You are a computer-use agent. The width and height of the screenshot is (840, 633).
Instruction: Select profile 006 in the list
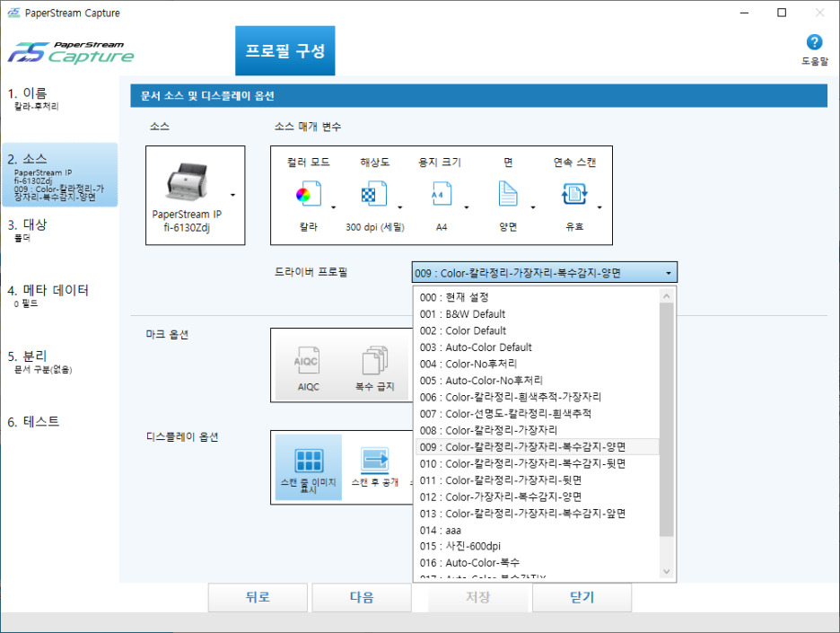click(x=537, y=397)
